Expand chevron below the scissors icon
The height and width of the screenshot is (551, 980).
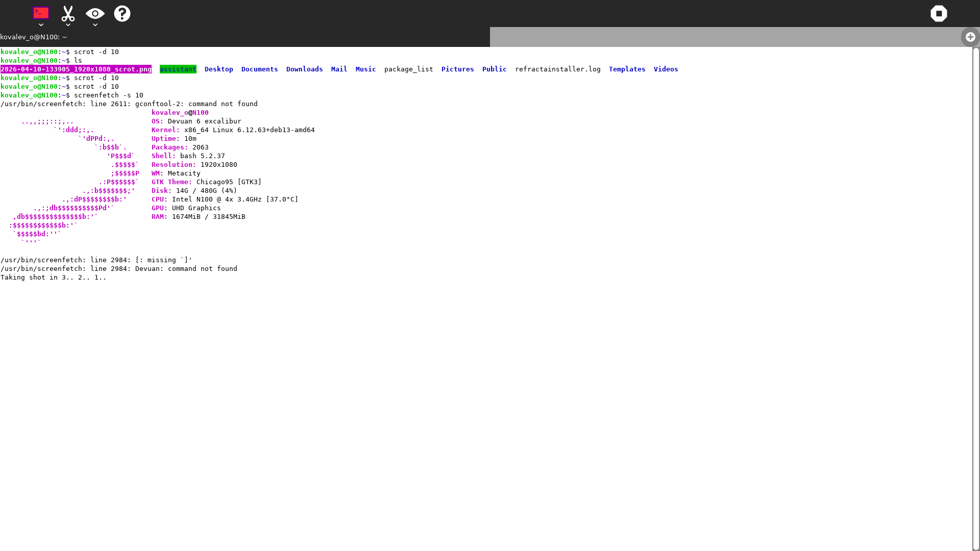click(x=68, y=25)
